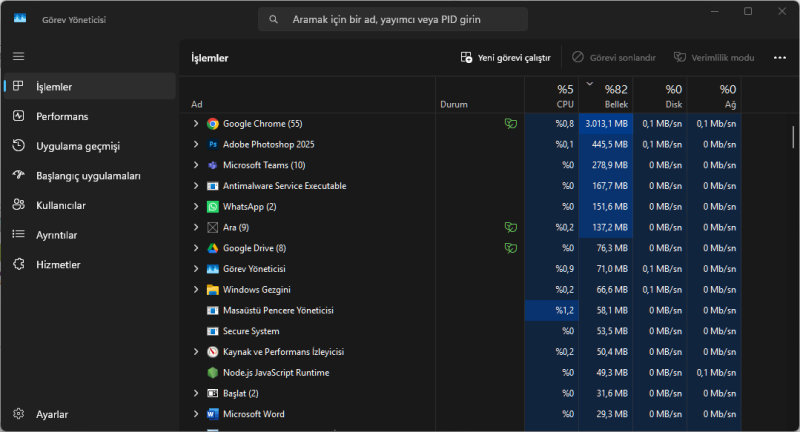Click the Task Manager app icon in title bar
The image size is (800, 432).
(x=20, y=19)
